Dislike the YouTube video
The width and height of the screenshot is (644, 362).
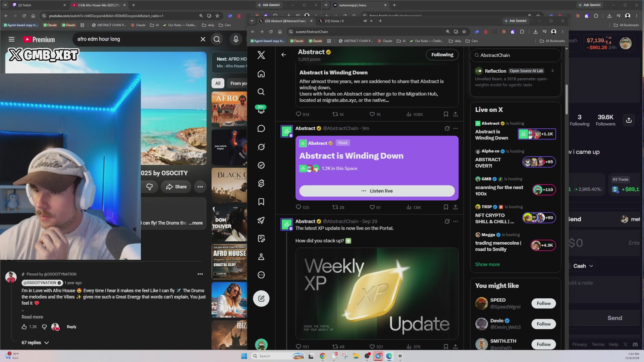(150, 187)
